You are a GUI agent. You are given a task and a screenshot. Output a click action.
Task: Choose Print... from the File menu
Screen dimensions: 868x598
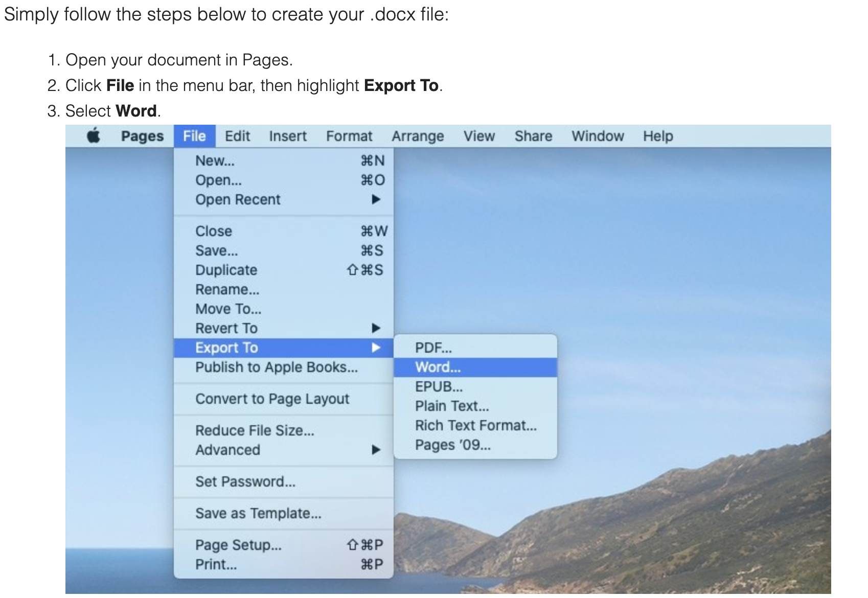point(284,564)
